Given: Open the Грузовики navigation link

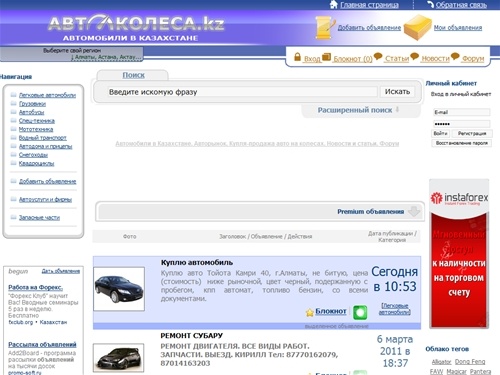Looking at the screenshot, I should point(32,104).
